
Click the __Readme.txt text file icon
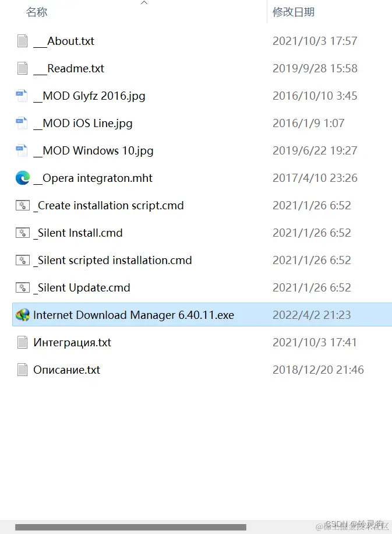point(23,68)
